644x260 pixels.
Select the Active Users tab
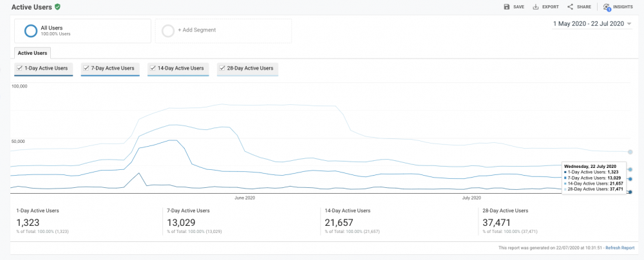[32, 53]
